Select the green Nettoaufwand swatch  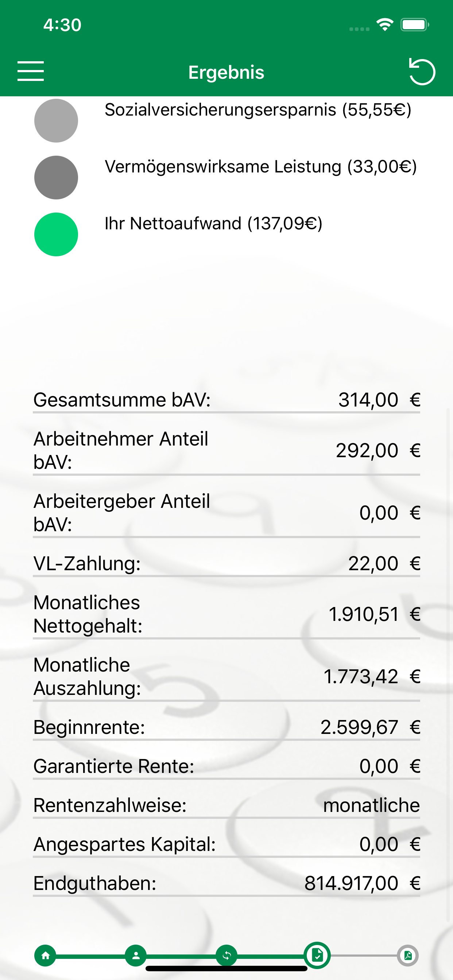pos(56,234)
